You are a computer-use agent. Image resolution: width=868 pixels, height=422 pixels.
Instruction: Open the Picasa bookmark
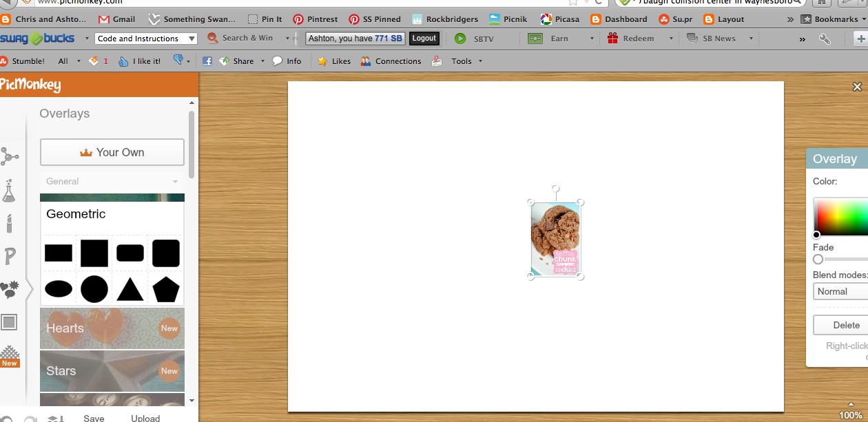pos(560,19)
